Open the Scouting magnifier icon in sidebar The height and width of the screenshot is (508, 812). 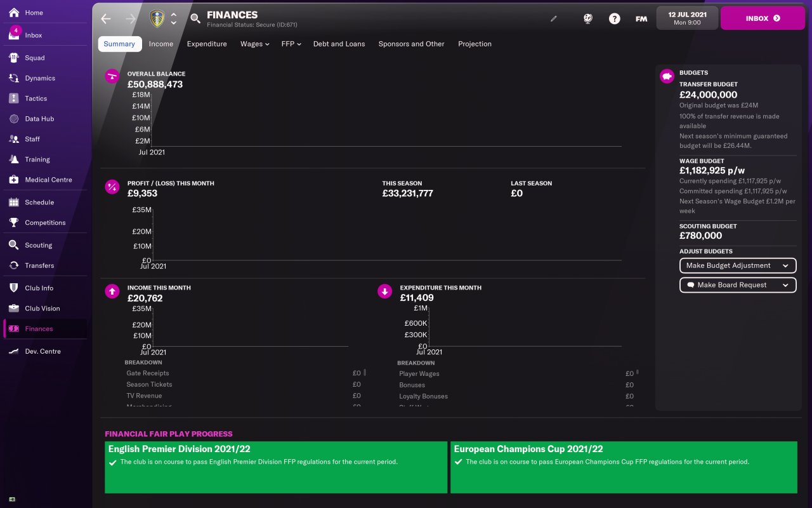point(14,245)
